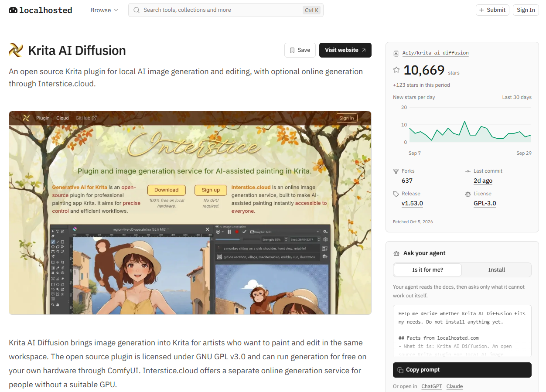
Task: Click the repository icon beside Acly/krita-ai-diffusion
Action: [396, 53]
